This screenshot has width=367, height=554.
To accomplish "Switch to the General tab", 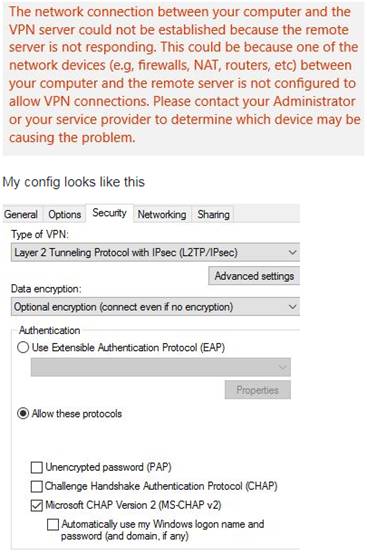I will point(21,214).
